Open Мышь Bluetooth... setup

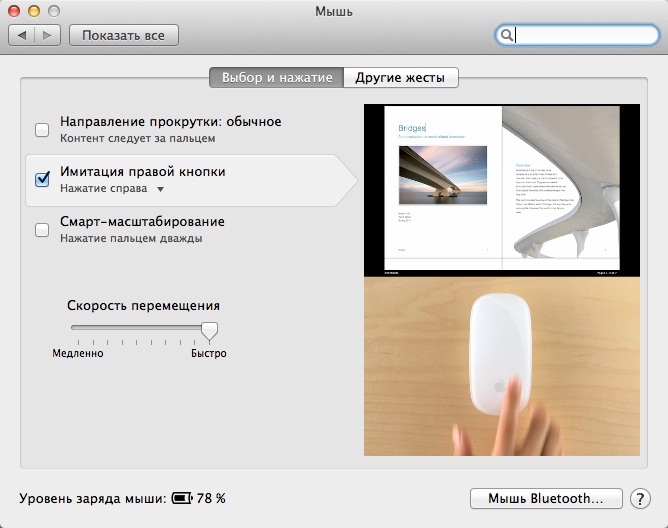point(545,497)
